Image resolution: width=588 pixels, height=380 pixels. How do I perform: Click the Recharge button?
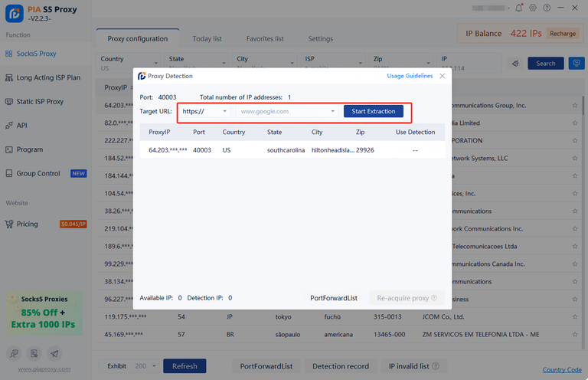click(x=563, y=34)
